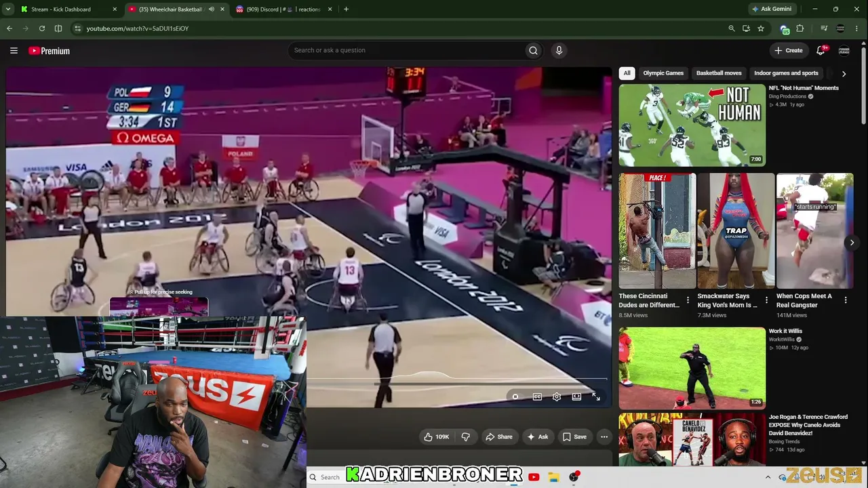Visit the WorkitWillis channel link
868x488 pixels.
(781, 340)
